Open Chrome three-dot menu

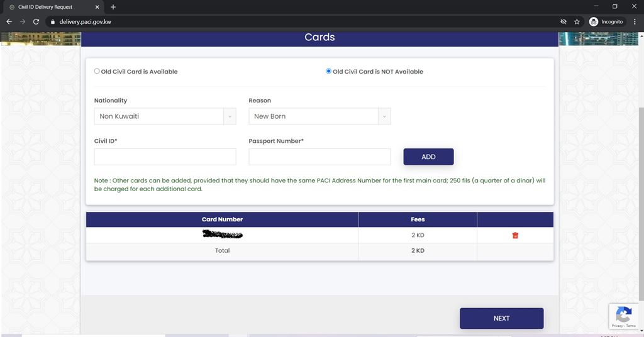pyautogui.click(x=635, y=21)
